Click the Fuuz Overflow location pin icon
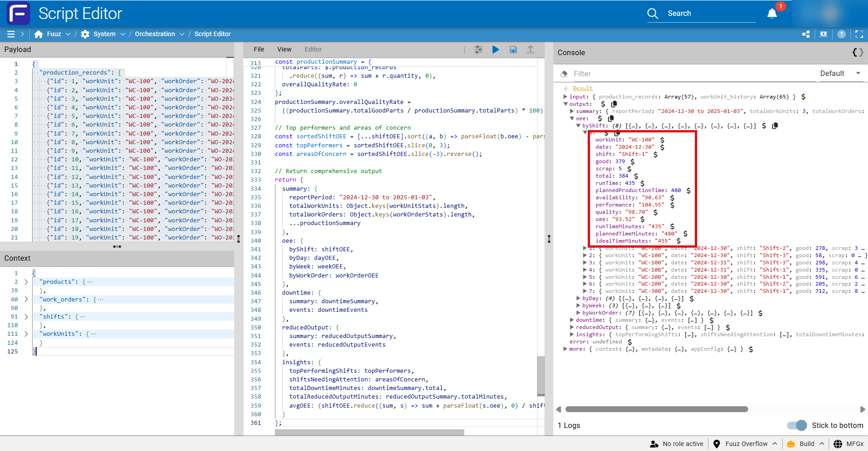The image size is (868, 451). 717,444
